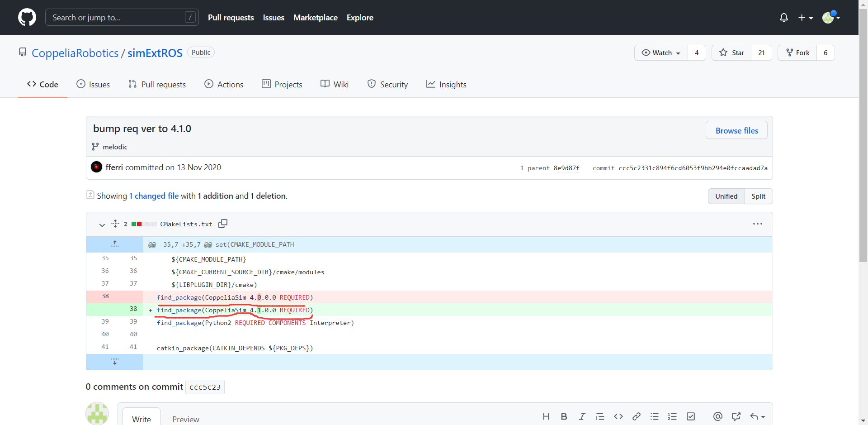Open the notifications bell

784,17
